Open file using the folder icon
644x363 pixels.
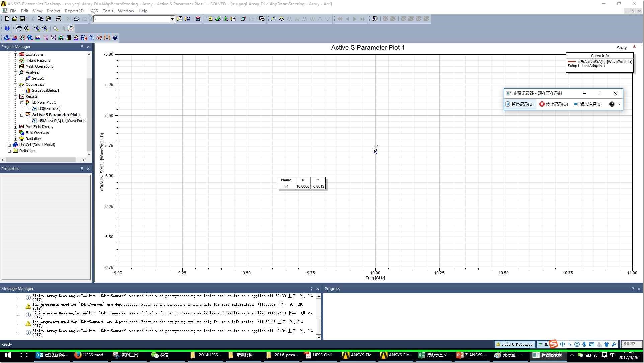(15, 19)
